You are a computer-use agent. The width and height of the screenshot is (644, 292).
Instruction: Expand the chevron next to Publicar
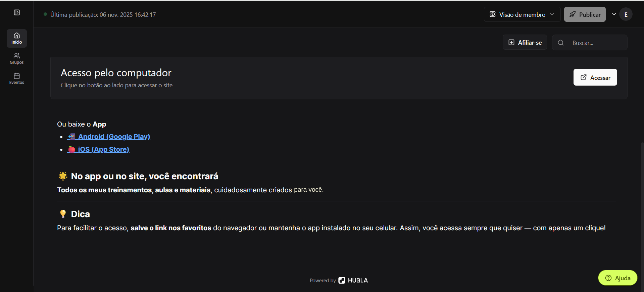[x=614, y=14]
